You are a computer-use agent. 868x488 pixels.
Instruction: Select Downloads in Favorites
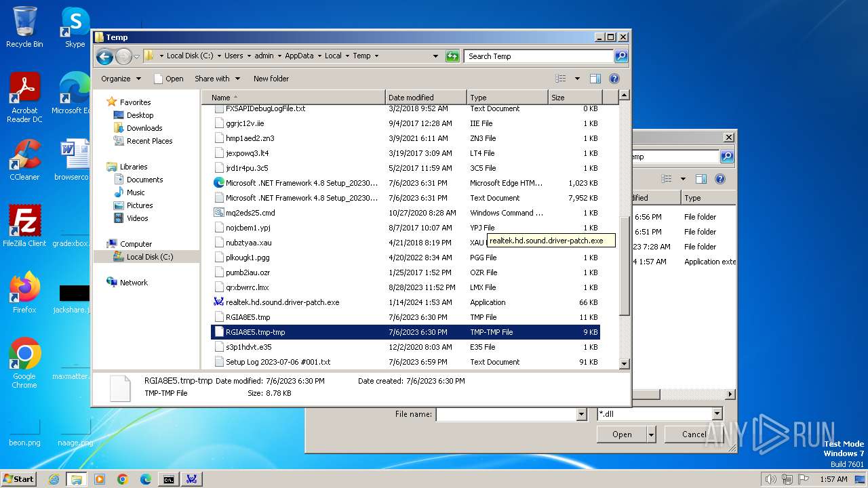coord(144,128)
